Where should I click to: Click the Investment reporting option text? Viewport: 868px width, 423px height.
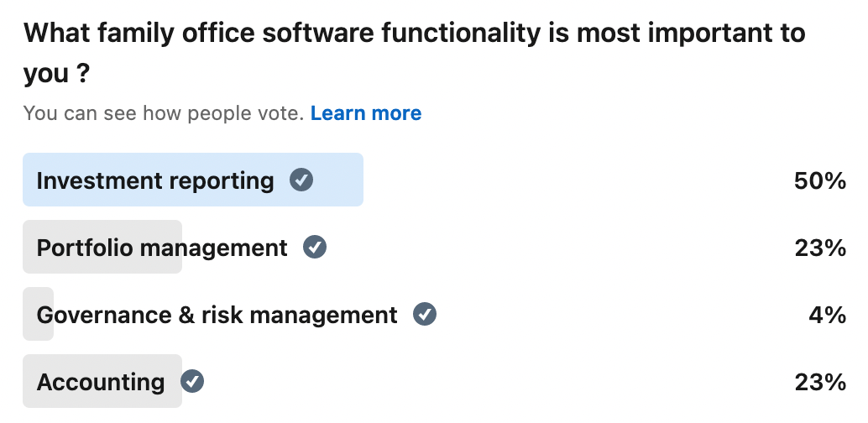point(155,181)
